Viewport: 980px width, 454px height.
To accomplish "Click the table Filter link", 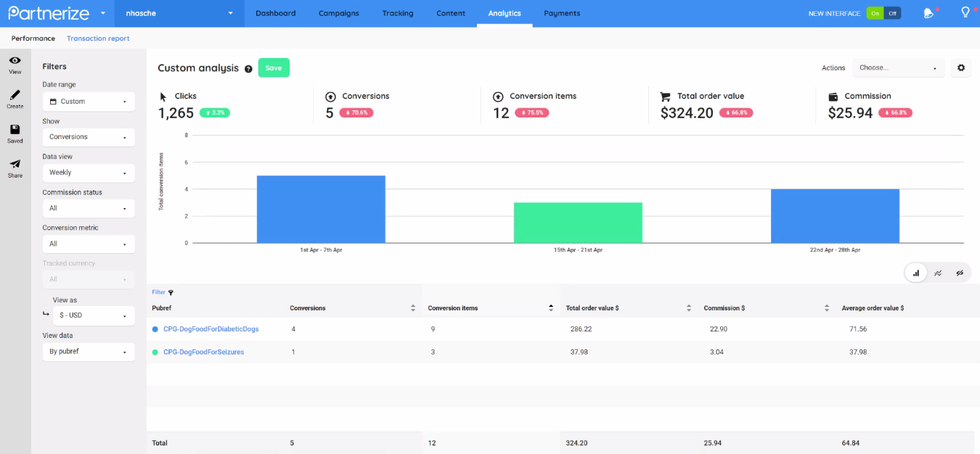I will [x=158, y=292].
